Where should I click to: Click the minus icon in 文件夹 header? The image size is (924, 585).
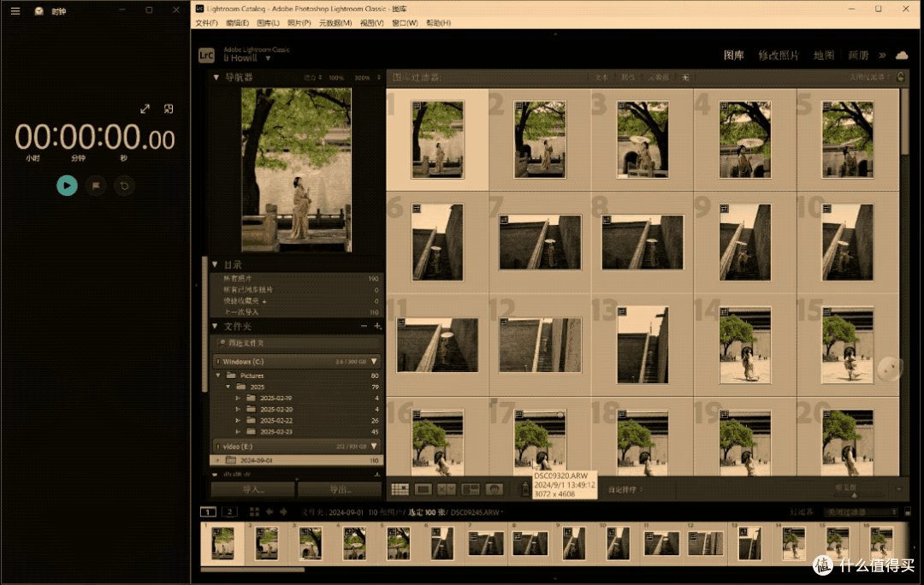click(364, 326)
